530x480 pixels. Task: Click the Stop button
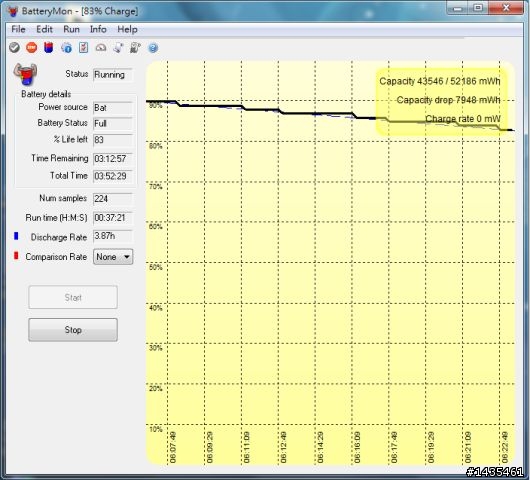73,330
